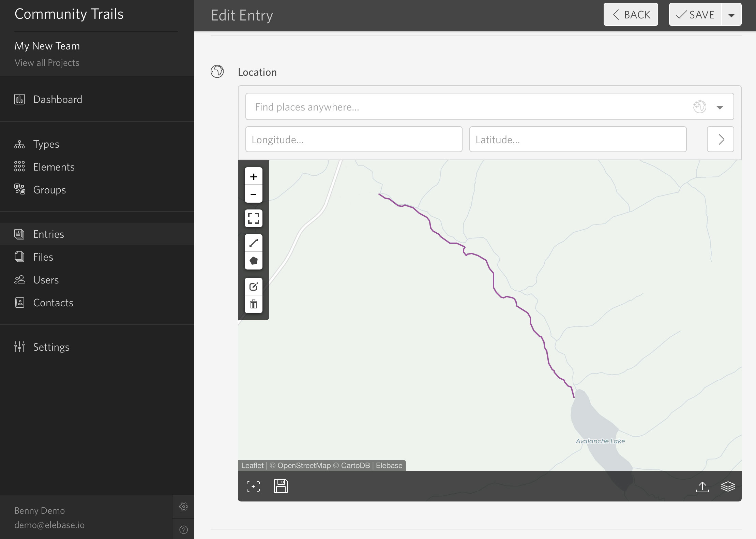
Task: Click the Contacts address book icon
Action: 19,303
